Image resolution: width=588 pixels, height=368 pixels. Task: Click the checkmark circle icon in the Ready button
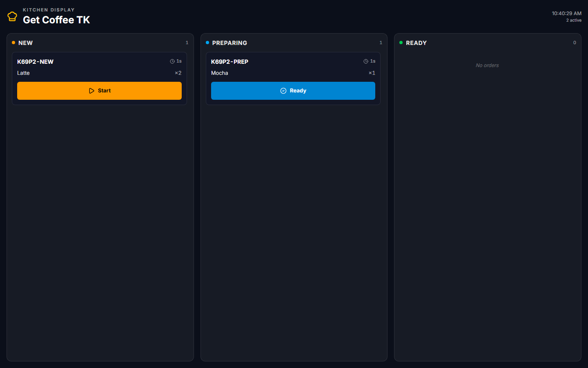click(283, 91)
